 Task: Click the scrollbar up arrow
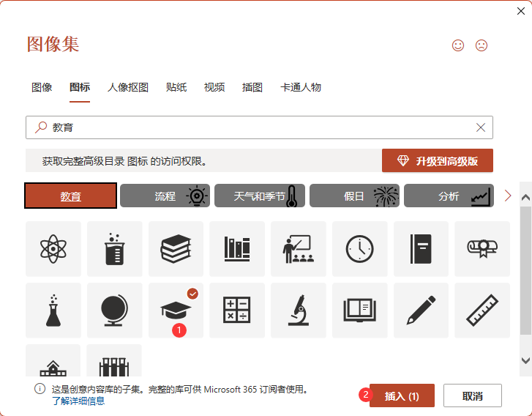[x=525, y=197]
